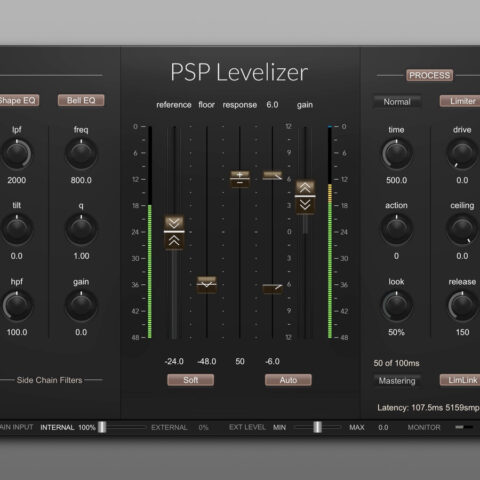Toggle the MONITOR switch
The height and width of the screenshot is (480, 480).
[x=464, y=427]
